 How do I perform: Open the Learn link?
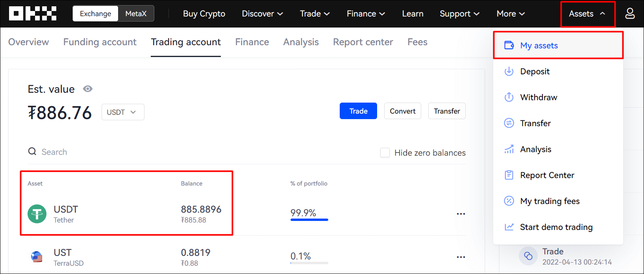pos(413,13)
